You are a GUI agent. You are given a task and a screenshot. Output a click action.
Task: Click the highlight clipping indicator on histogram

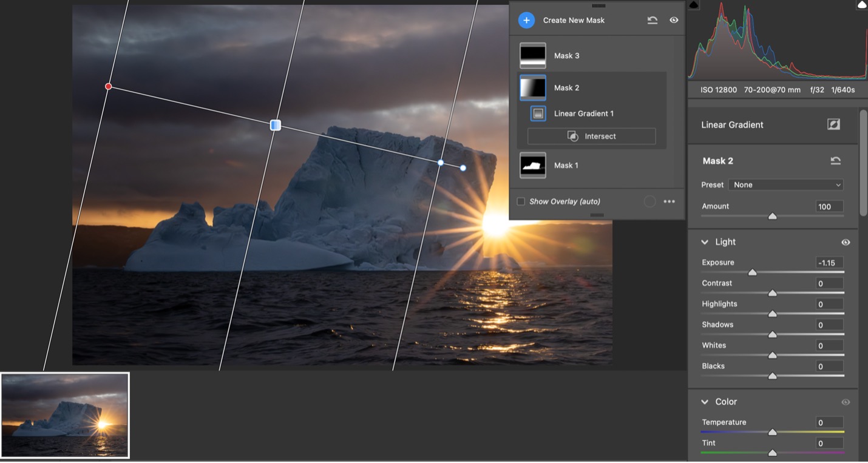[861, 5]
